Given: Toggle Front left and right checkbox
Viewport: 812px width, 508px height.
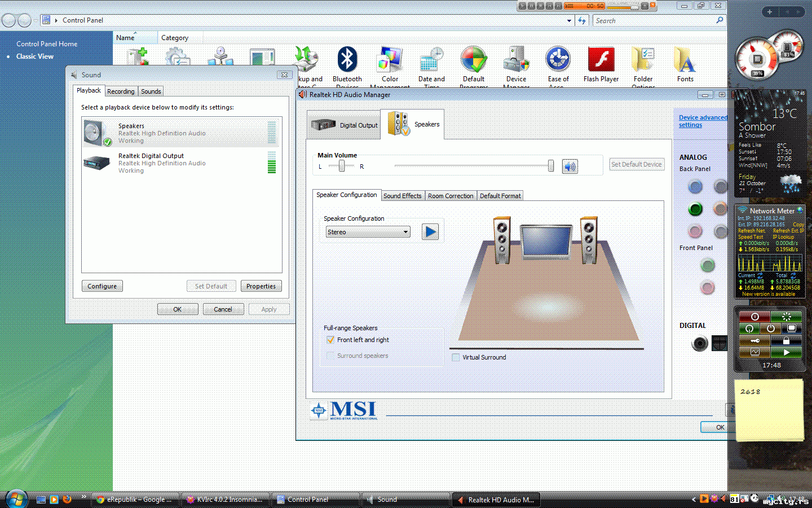Looking at the screenshot, I should pyautogui.click(x=330, y=340).
